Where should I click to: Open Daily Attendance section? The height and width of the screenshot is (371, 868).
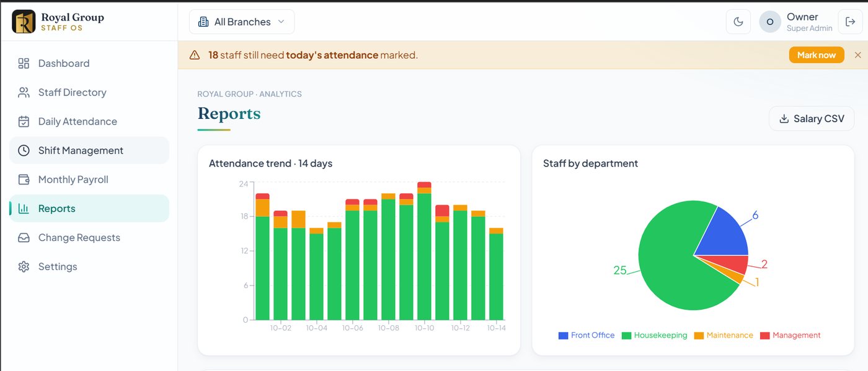89,121
